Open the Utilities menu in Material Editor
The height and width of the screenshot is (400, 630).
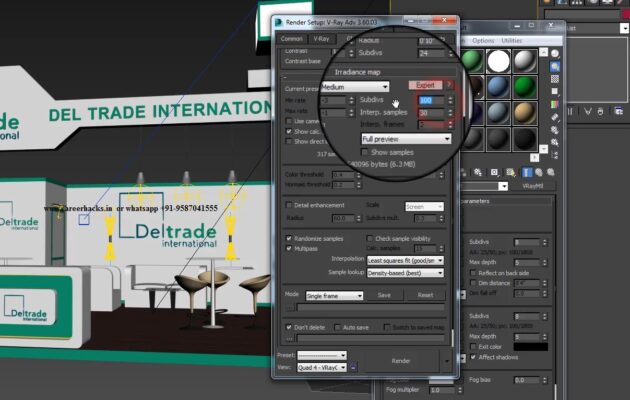pos(512,40)
